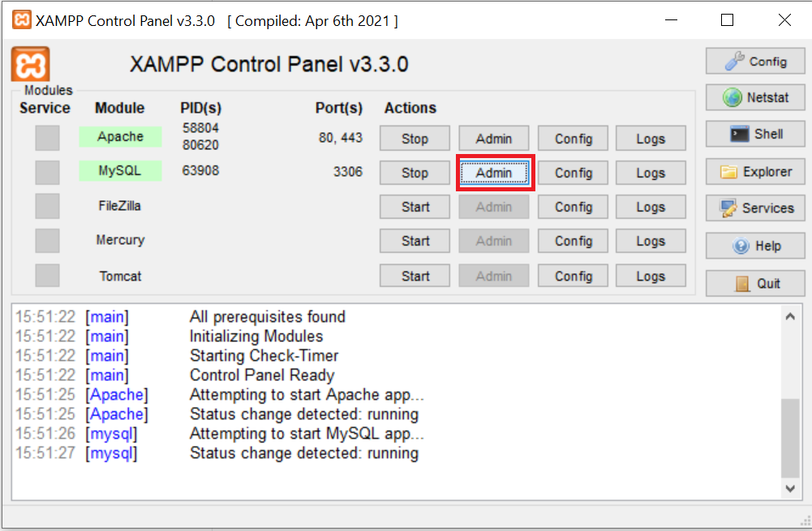Toggle the Apache service install checkbox
The image size is (812, 531).
(x=46, y=138)
